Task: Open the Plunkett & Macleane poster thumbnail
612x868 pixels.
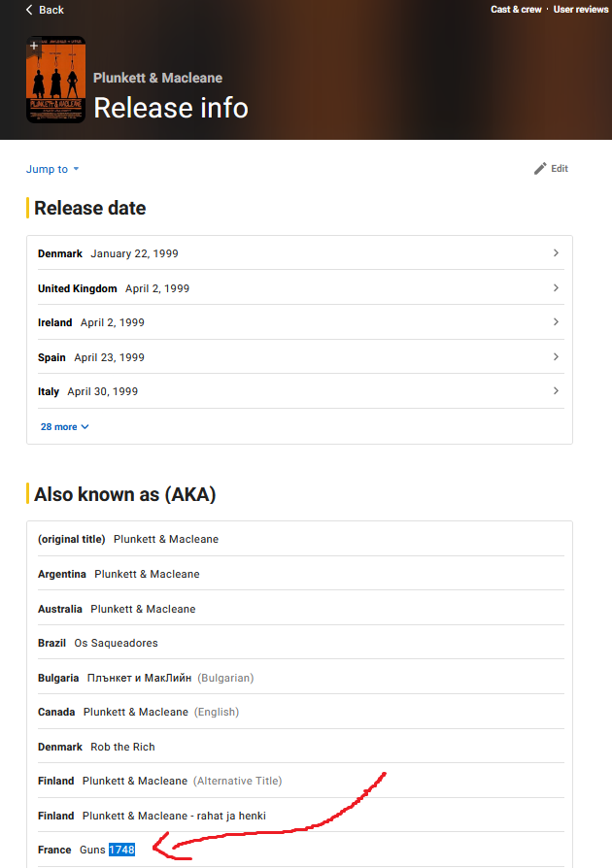Action: click(x=56, y=80)
